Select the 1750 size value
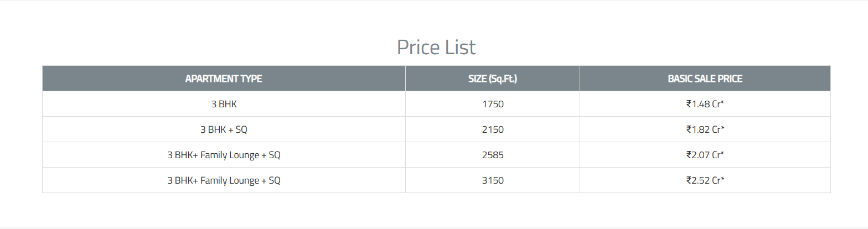868x229 pixels. click(493, 104)
